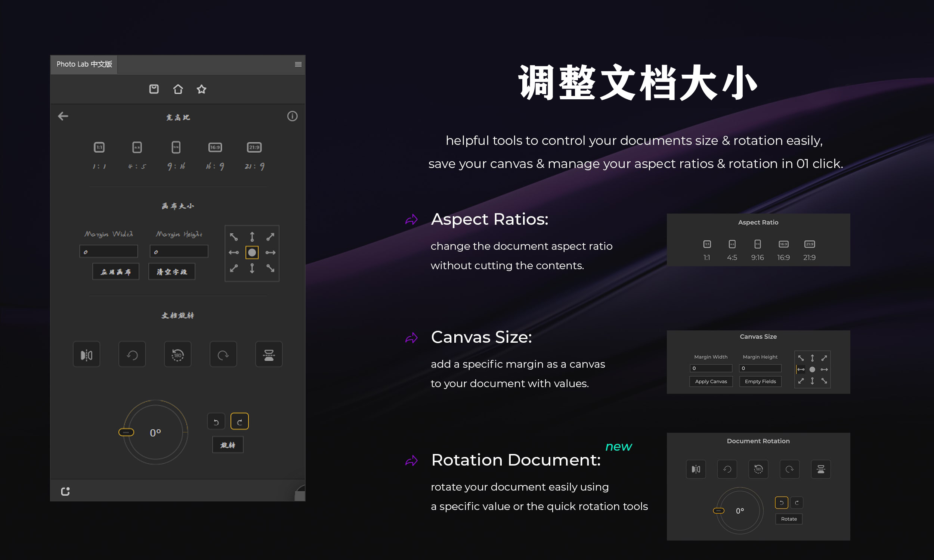Image resolution: width=934 pixels, height=560 pixels.
Task: Select the 16:9 aspect ratio icon in left panel
Action: coord(215,147)
